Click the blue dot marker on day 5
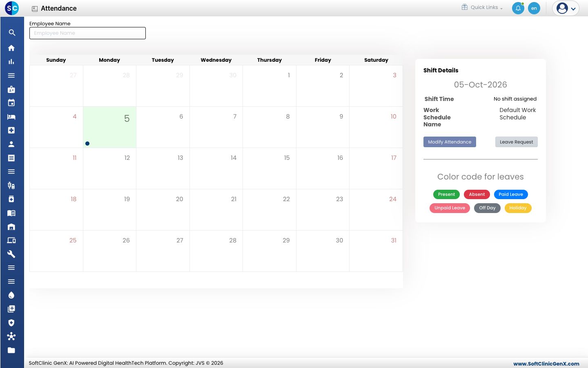588x368 pixels. [87, 144]
